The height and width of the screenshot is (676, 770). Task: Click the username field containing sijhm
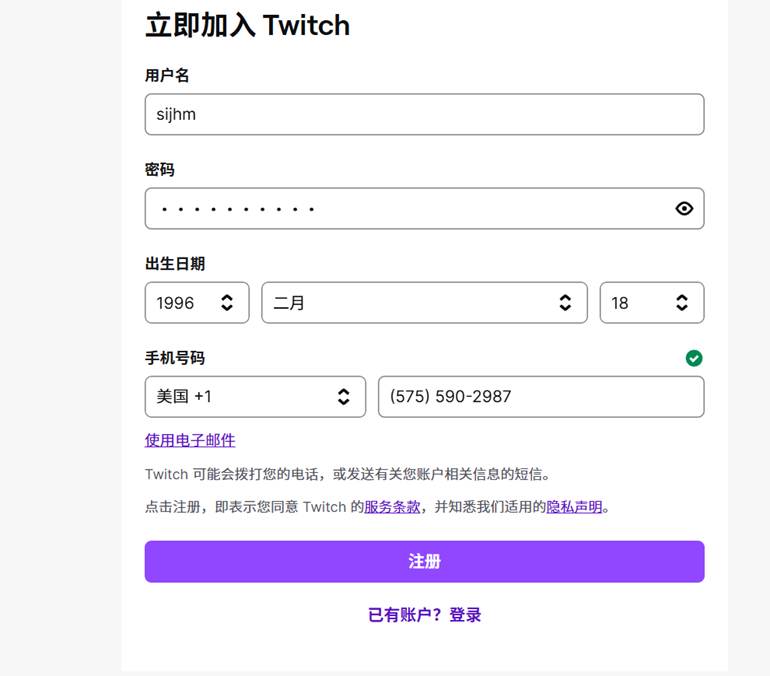coord(424,114)
